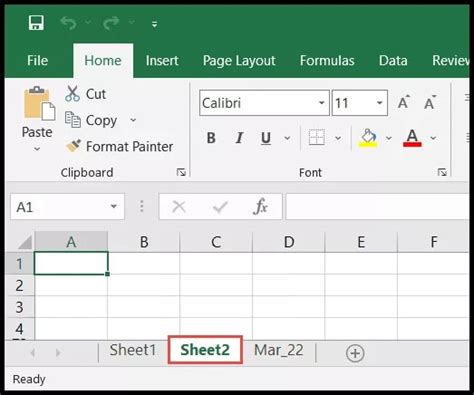Activate the Format Painter brush
This screenshot has width=474, height=395.
click(x=119, y=146)
